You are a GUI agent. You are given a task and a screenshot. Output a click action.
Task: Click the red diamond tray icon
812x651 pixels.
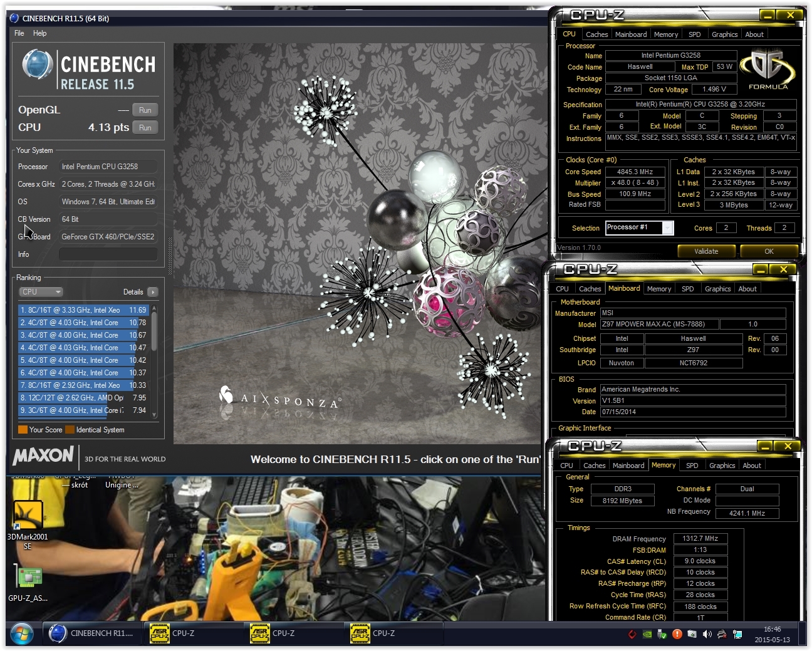(x=632, y=634)
